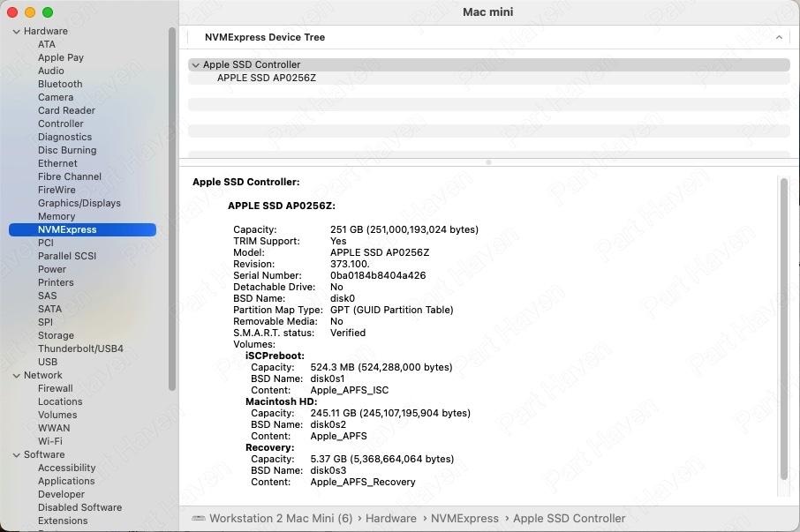Show Power information
Viewport: 800px width, 532px height.
(52, 270)
